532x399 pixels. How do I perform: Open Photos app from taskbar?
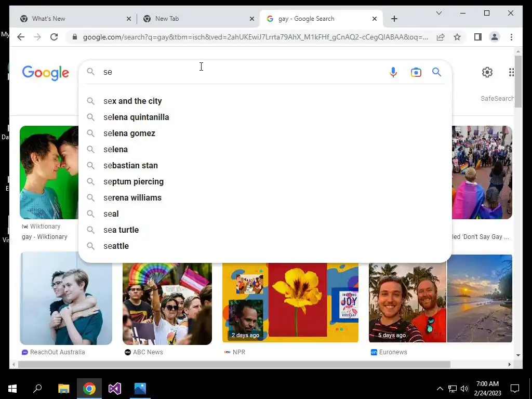[140, 389]
